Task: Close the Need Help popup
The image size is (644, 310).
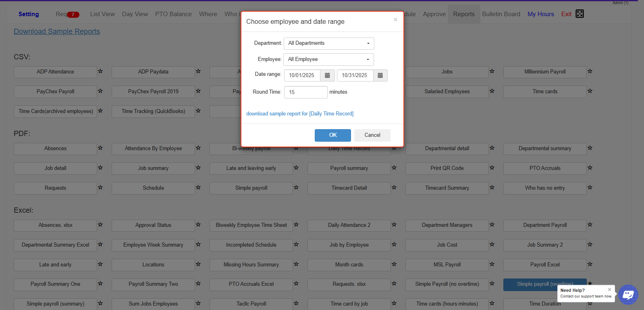Action: point(609,289)
